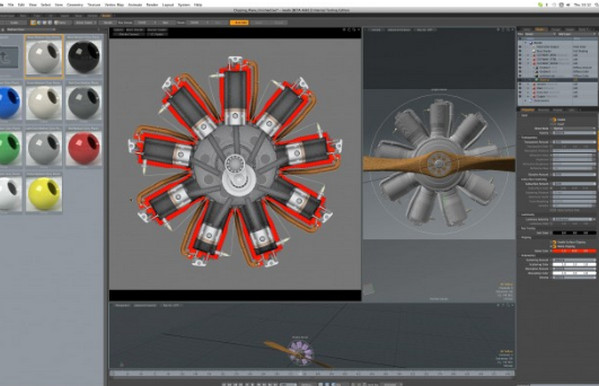Select the light grey material preset

point(44,57)
